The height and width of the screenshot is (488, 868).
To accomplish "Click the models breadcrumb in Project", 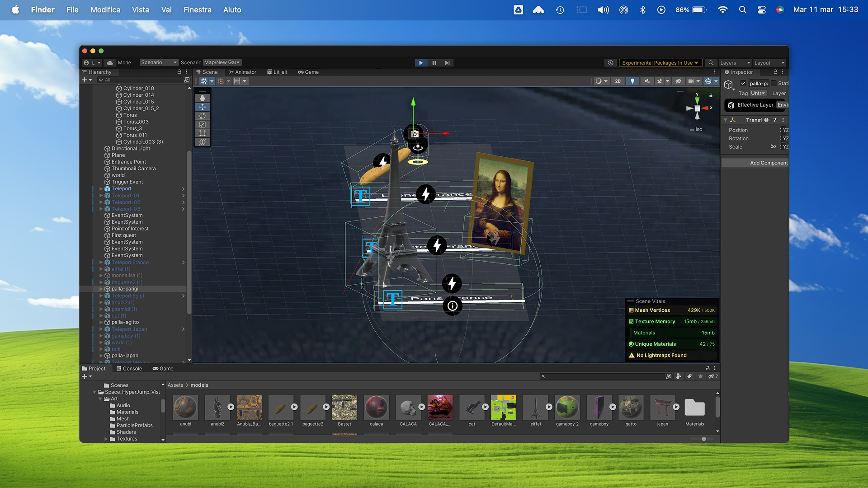I will point(199,385).
